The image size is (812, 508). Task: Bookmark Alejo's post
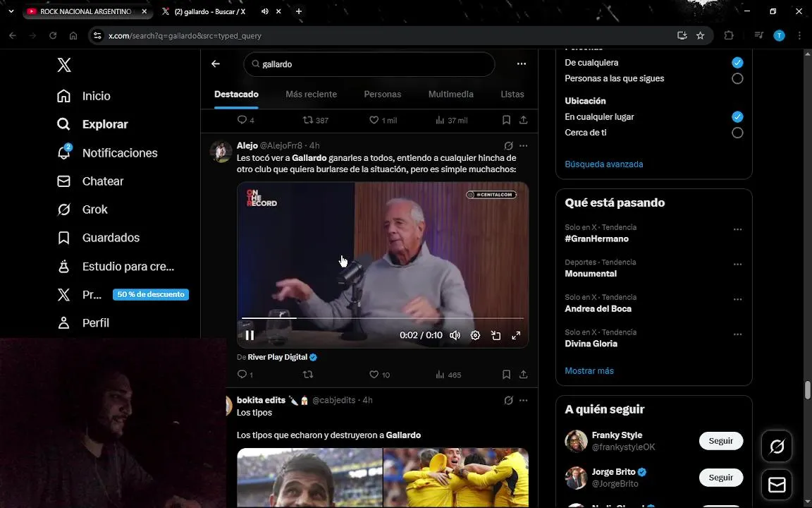[x=507, y=375]
